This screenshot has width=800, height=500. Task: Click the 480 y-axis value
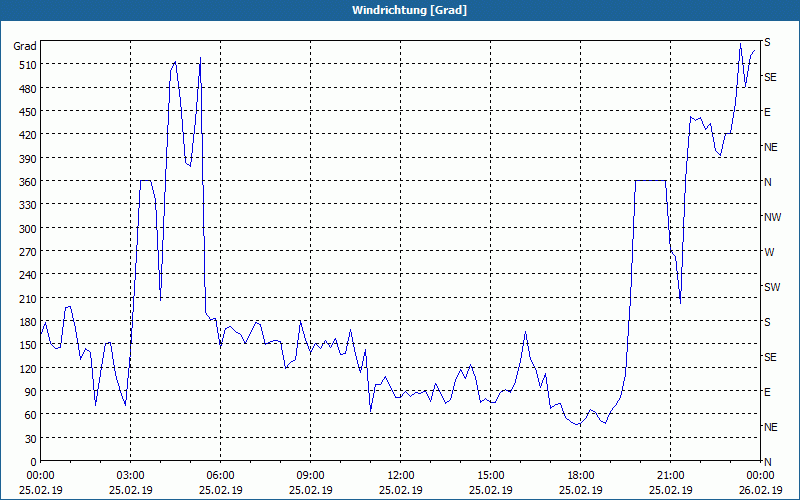(x=28, y=89)
